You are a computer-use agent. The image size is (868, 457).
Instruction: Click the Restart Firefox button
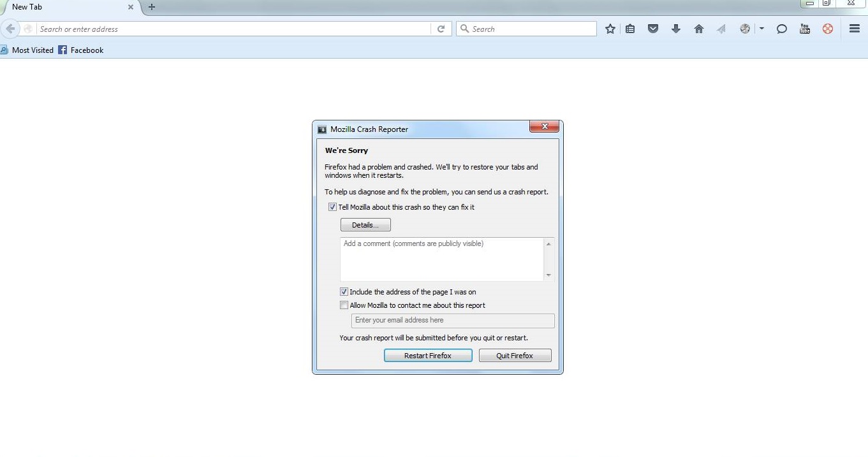tap(428, 356)
